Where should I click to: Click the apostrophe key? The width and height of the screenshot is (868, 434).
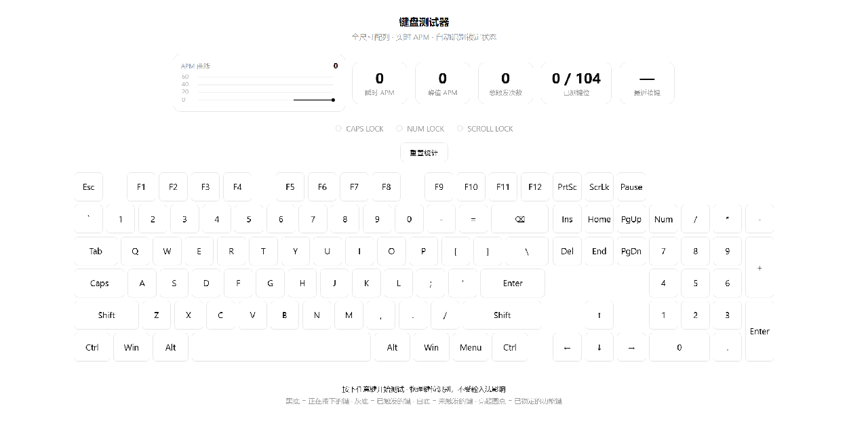[462, 283]
